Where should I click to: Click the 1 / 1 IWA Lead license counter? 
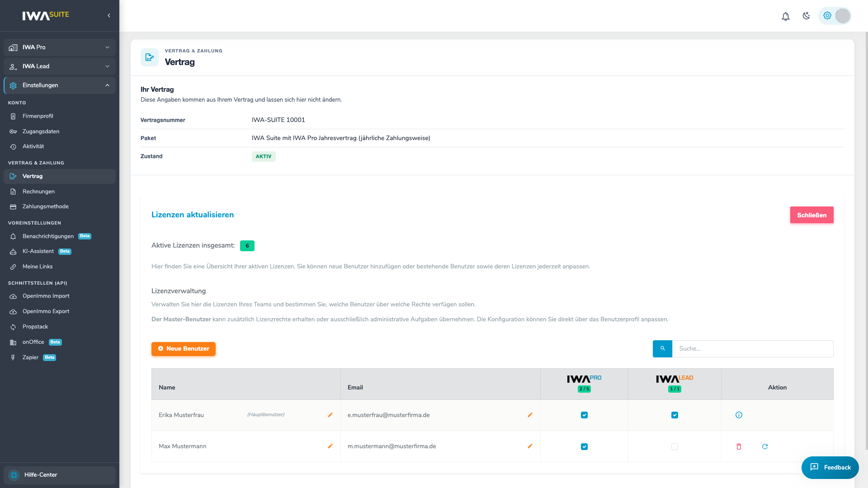675,389
